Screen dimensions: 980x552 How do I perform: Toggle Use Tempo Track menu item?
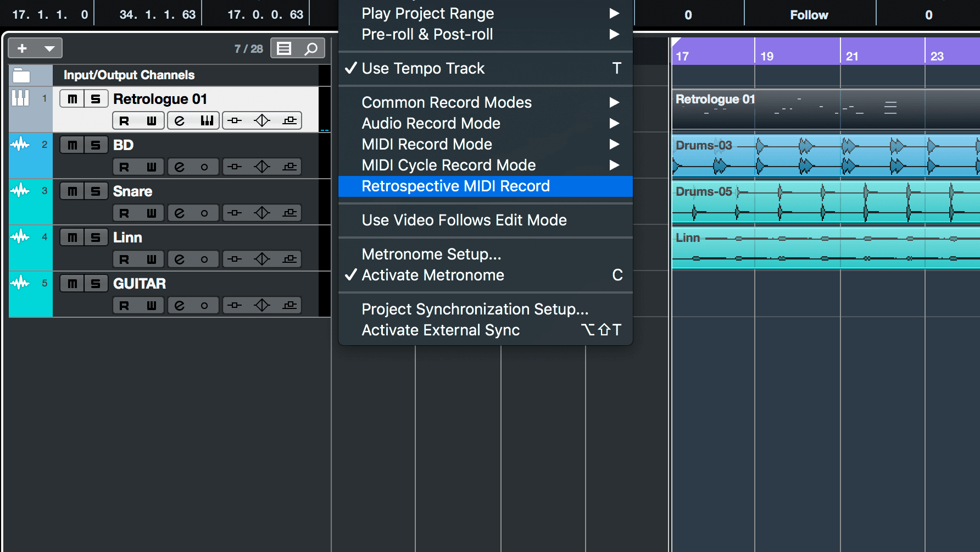pyautogui.click(x=486, y=68)
